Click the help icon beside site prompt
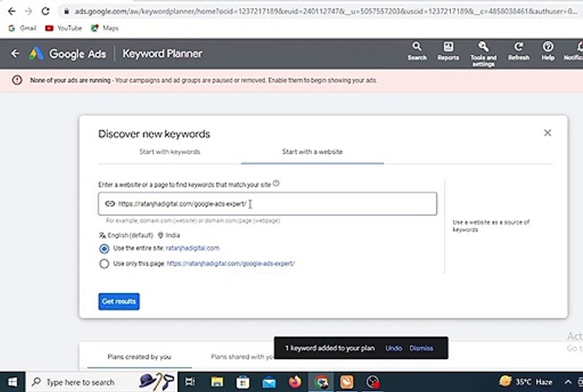 pos(276,183)
